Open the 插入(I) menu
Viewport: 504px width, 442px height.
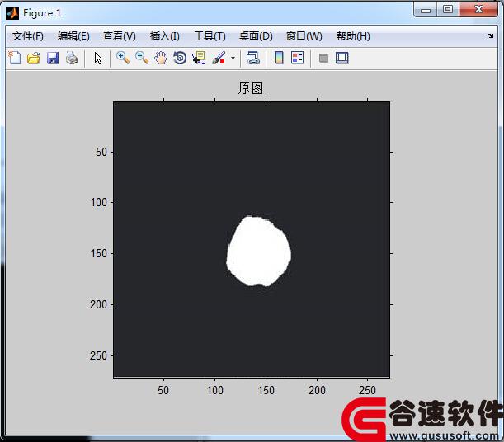pyautogui.click(x=165, y=36)
